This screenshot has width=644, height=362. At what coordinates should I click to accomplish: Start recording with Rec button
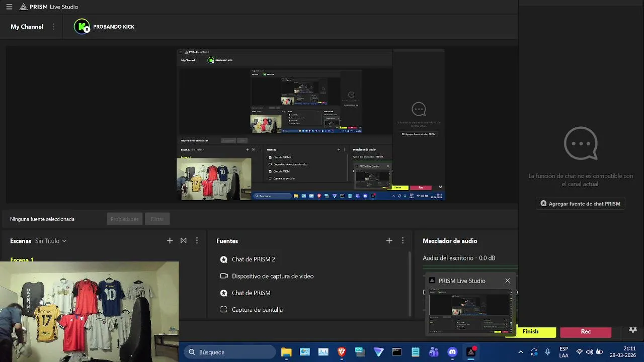click(x=586, y=332)
